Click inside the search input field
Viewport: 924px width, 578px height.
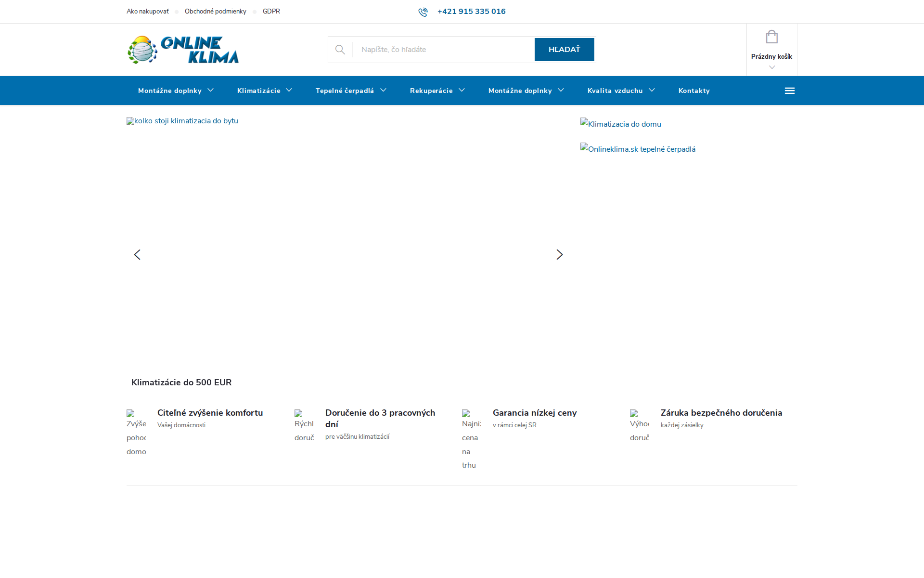click(x=443, y=50)
